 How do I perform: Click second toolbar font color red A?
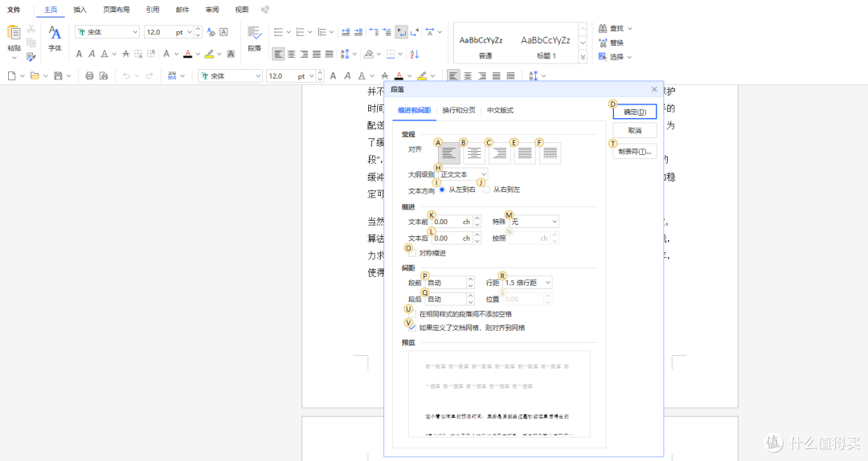(399, 75)
